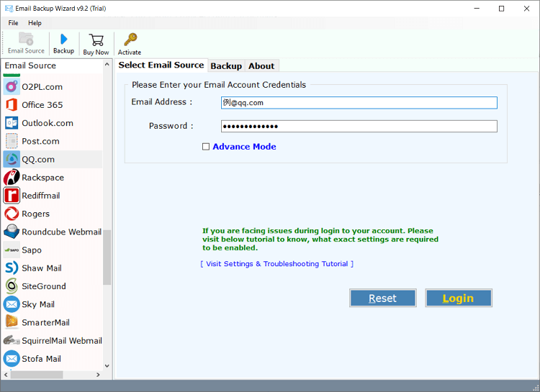Minimize the Email Backup Wizard window
Image resolution: width=540 pixels, height=392 pixels.
click(477, 9)
